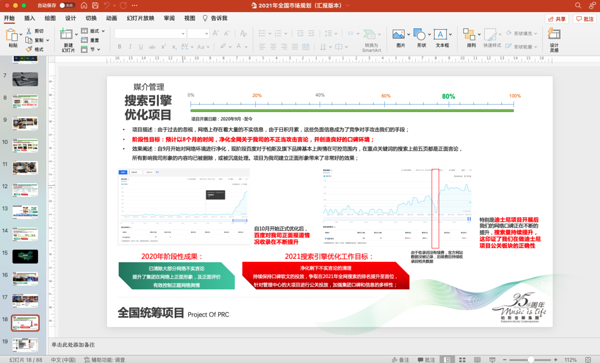Click the Comments (批注) button at top right
600x363 pixels.
(x=585, y=19)
